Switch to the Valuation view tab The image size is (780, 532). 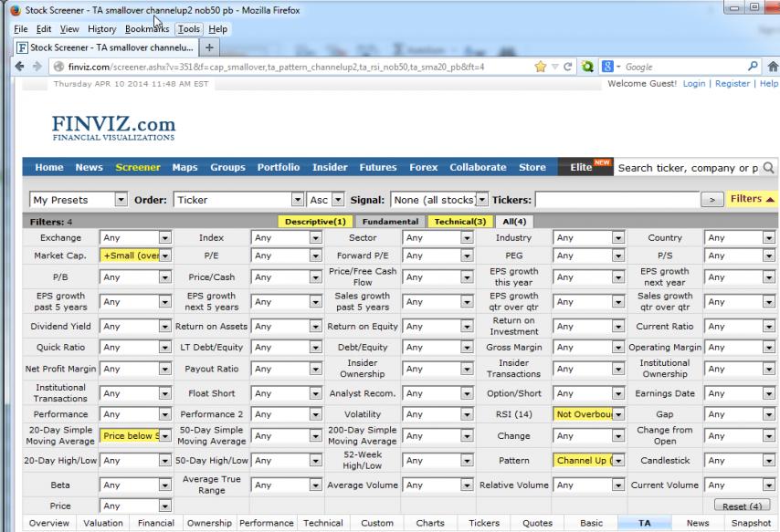click(x=103, y=523)
